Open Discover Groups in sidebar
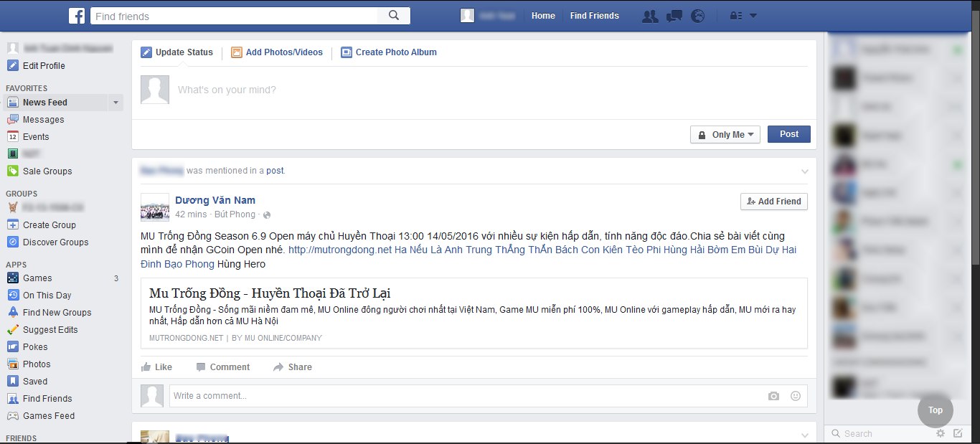 [55, 242]
